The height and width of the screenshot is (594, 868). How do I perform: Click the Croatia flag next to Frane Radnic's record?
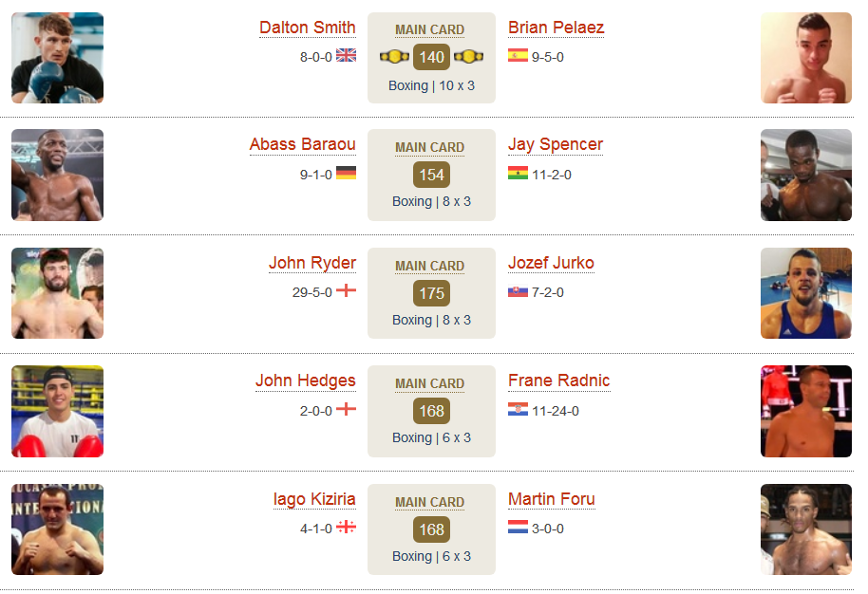coord(518,409)
